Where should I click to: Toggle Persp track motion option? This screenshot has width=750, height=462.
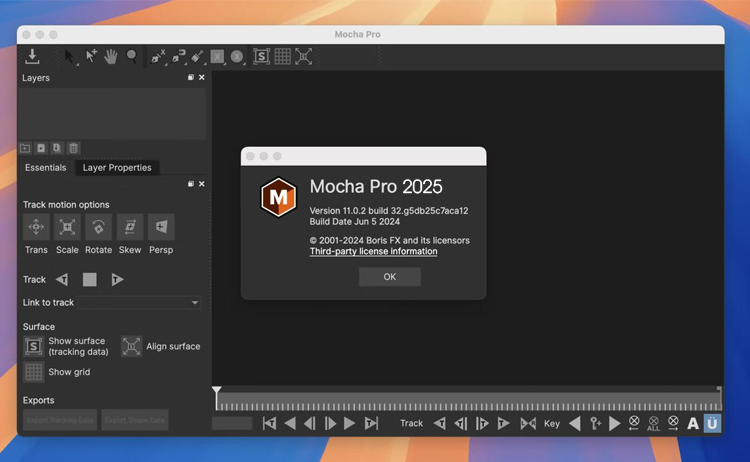[161, 227]
